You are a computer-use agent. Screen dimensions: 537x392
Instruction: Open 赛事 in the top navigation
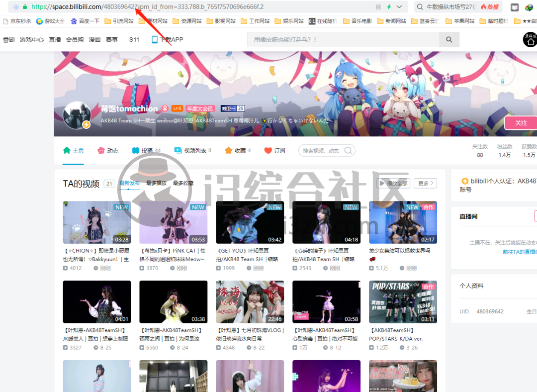pos(112,40)
